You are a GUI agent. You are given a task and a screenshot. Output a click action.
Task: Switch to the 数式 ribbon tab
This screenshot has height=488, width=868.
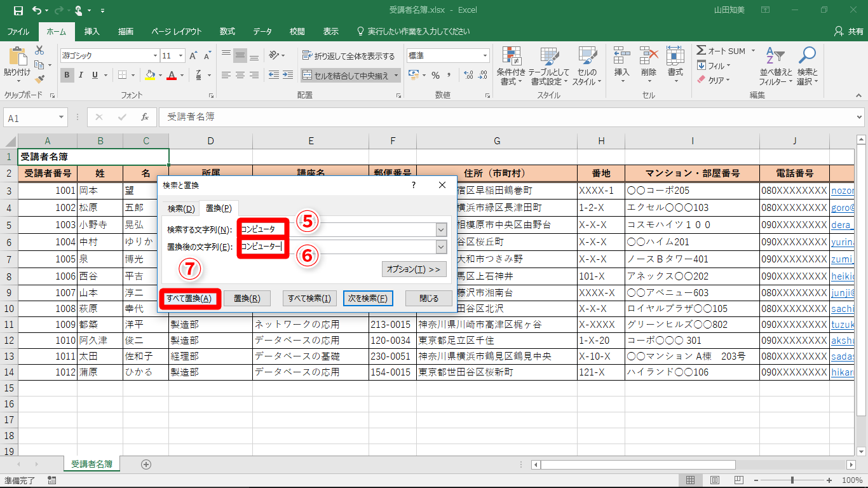(x=227, y=31)
